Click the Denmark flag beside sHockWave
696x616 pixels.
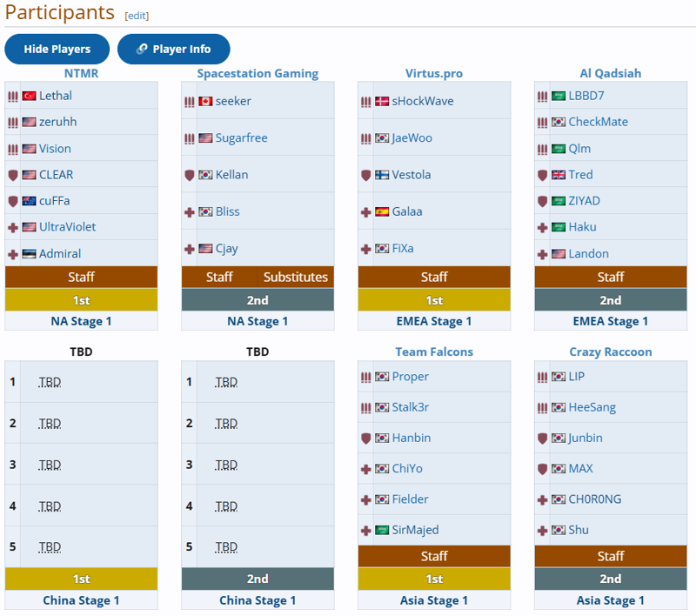[x=382, y=102]
